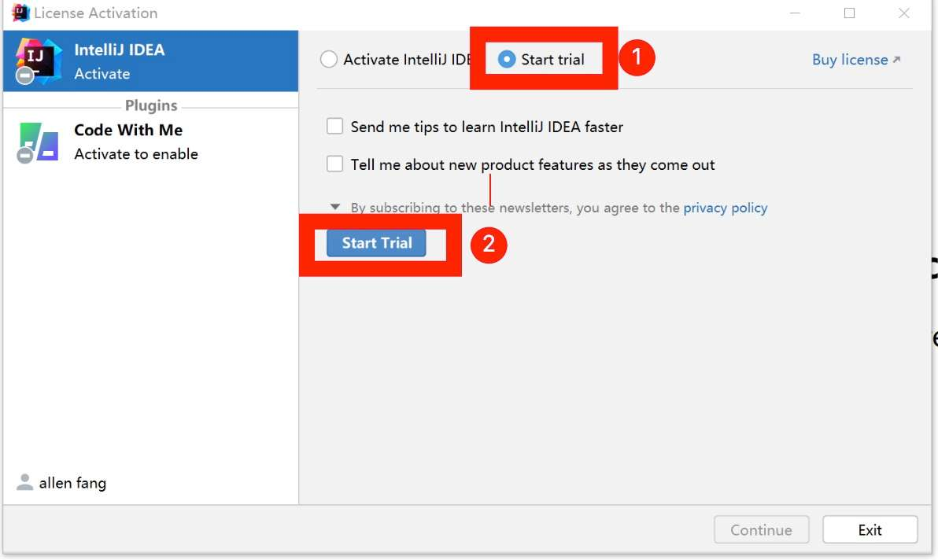Click the blue Start Trial button
The width and height of the screenshot is (938, 560).
tap(376, 243)
